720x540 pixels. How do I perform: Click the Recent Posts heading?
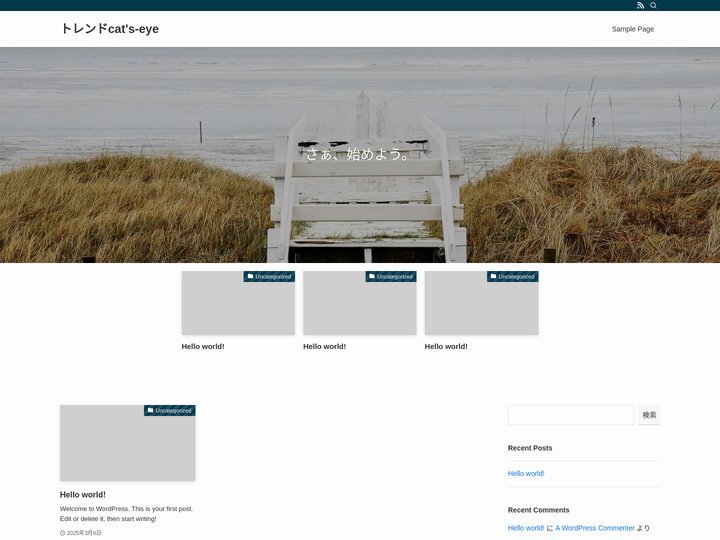[x=530, y=448]
